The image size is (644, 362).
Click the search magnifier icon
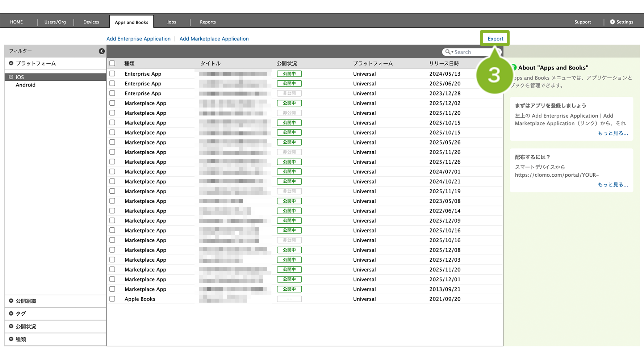click(x=448, y=52)
